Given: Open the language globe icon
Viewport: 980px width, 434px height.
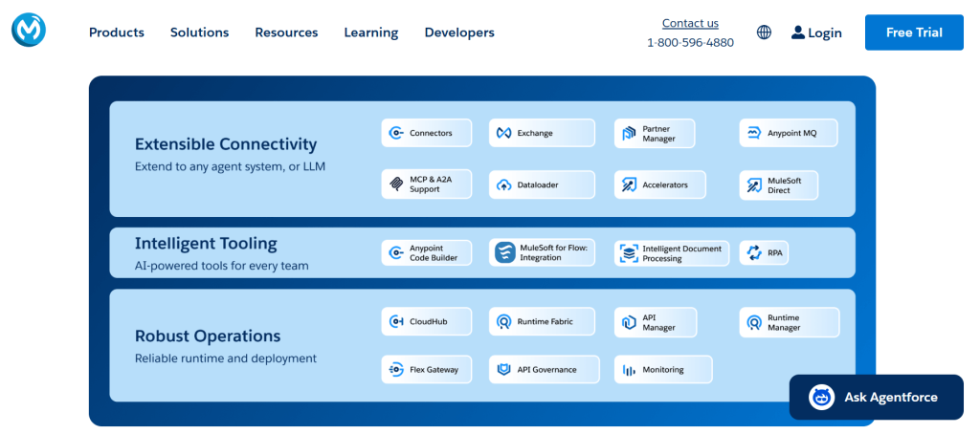Looking at the screenshot, I should pyautogui.click(x=764, y=33).
